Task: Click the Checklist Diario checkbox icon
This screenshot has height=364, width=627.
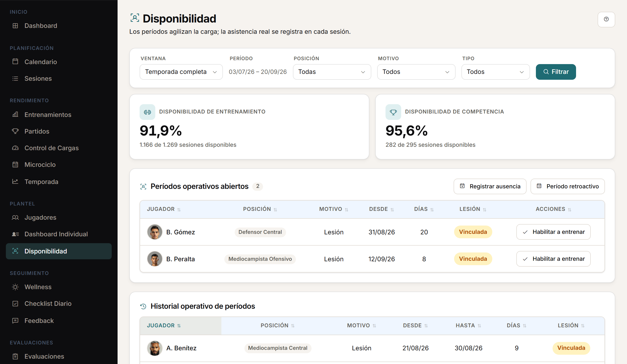Action: pyautogui.click(x=15, y=304)
